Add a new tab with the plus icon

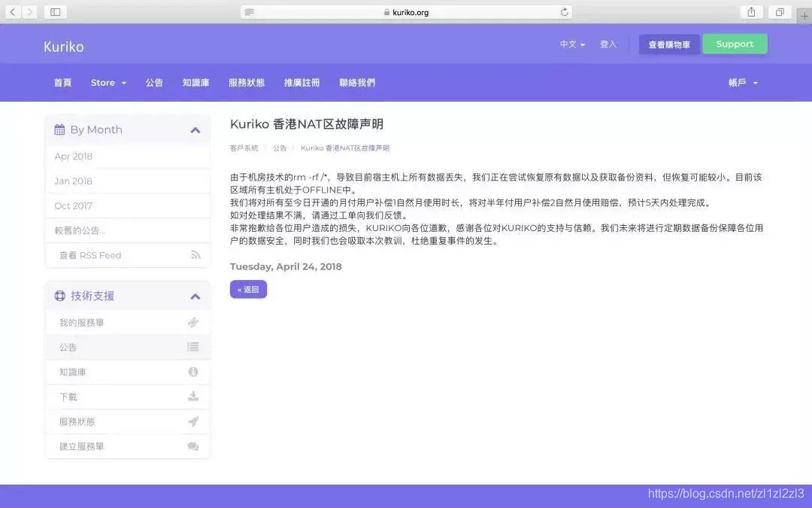click(804, 16)
